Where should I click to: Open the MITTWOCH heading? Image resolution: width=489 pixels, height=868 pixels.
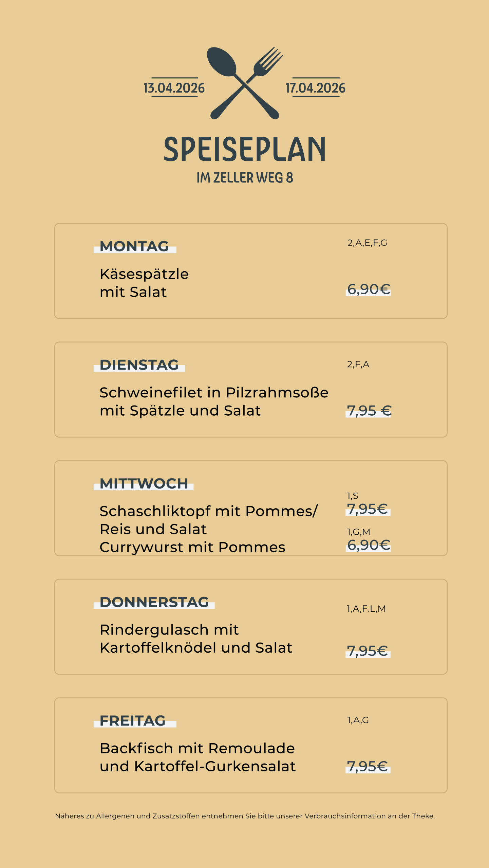click(x=144, y=484)
